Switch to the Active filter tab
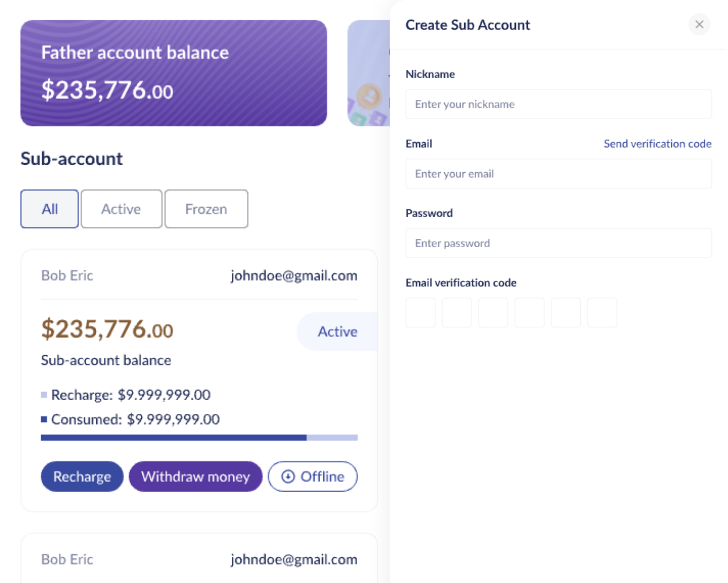 coord(122,209)
